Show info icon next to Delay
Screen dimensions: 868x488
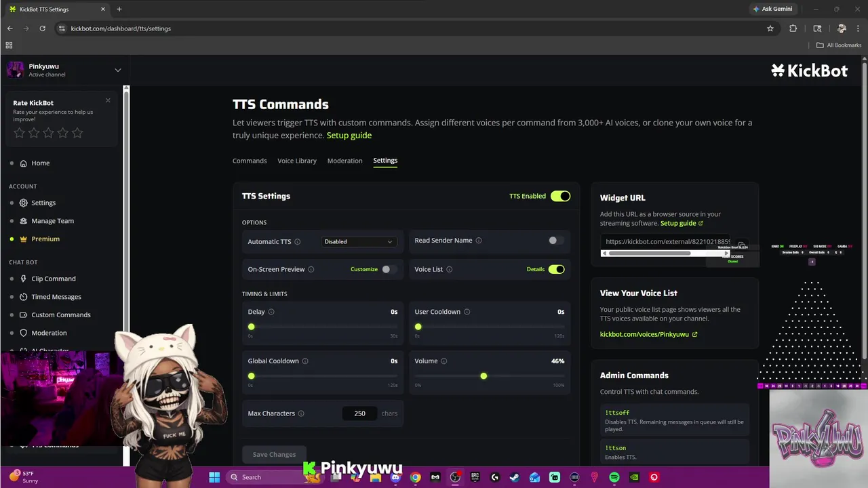[x=271, y=312]
